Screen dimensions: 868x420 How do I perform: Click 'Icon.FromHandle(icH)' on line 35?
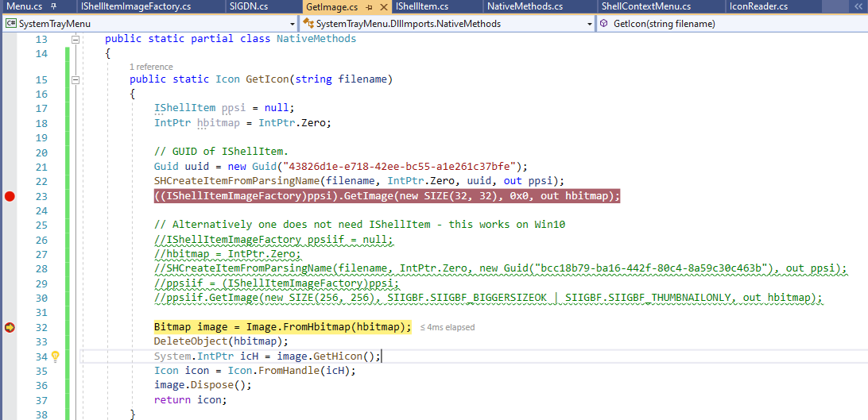coord(289,370)
